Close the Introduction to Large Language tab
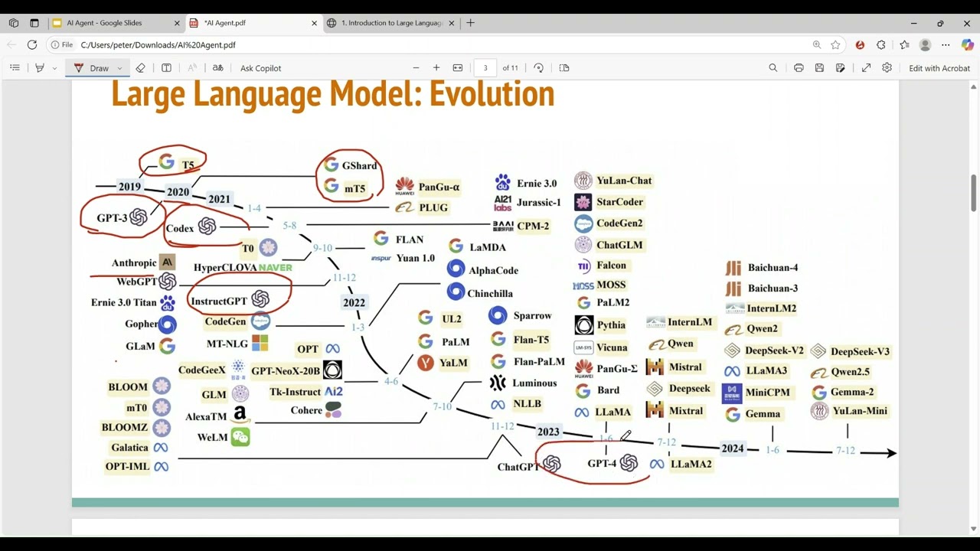This screenshot has height=551, width=980. coord(452,23)
